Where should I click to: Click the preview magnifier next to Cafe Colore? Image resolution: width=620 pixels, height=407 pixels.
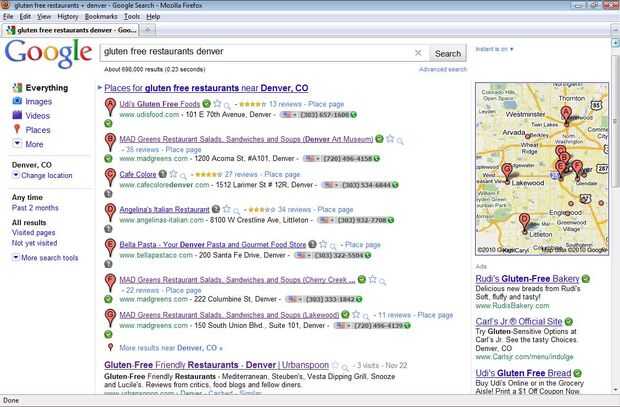click(183, 176)
